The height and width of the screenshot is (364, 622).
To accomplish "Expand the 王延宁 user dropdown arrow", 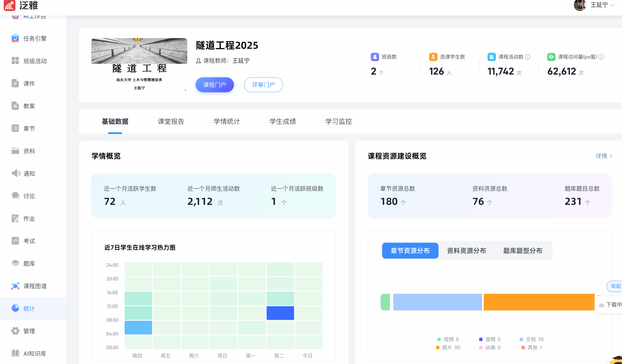I will [613, 5].
